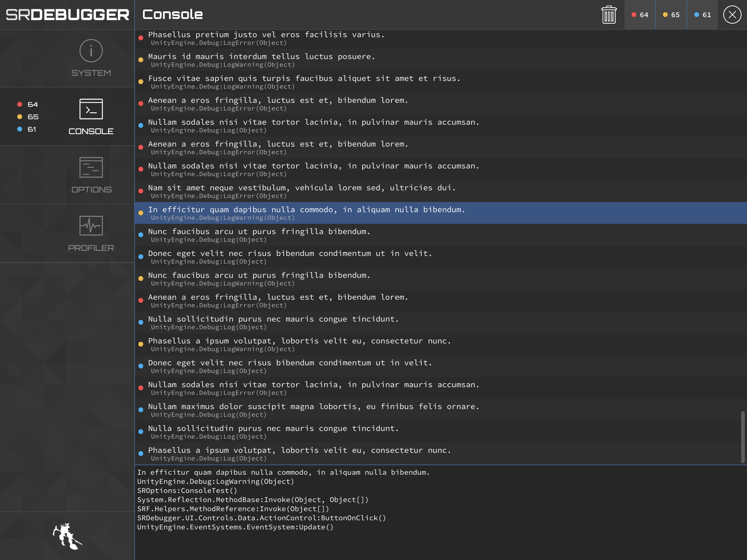Close the SRDebugger panel
The width and height of the screenshot is (747, 560).
coord(732,15)
